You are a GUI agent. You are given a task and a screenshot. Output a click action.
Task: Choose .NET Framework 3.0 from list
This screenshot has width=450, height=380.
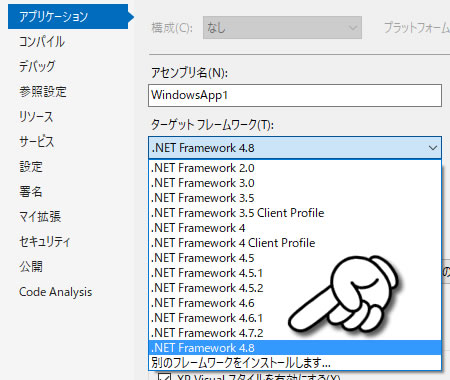(x=295, y=183)
